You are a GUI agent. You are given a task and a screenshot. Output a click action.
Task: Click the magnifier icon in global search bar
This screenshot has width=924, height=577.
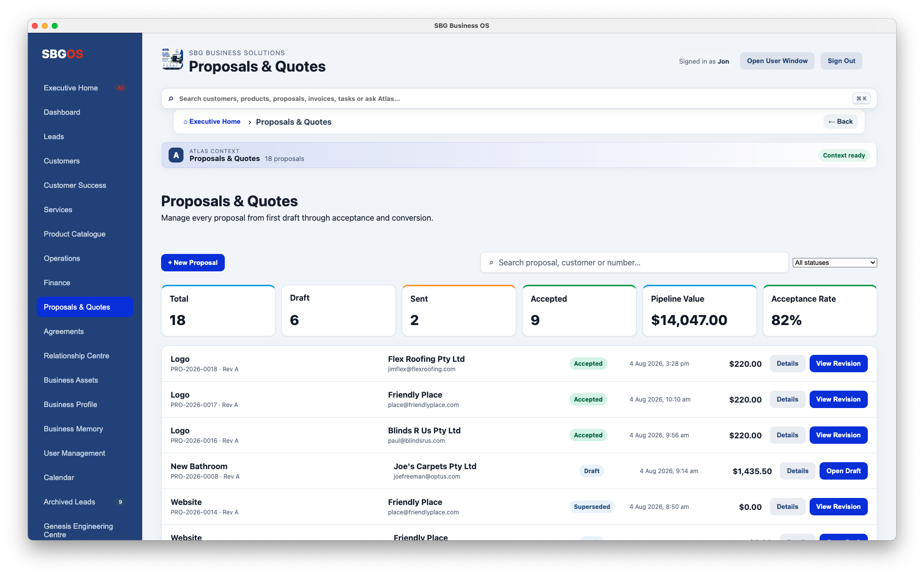coord(171,99)
